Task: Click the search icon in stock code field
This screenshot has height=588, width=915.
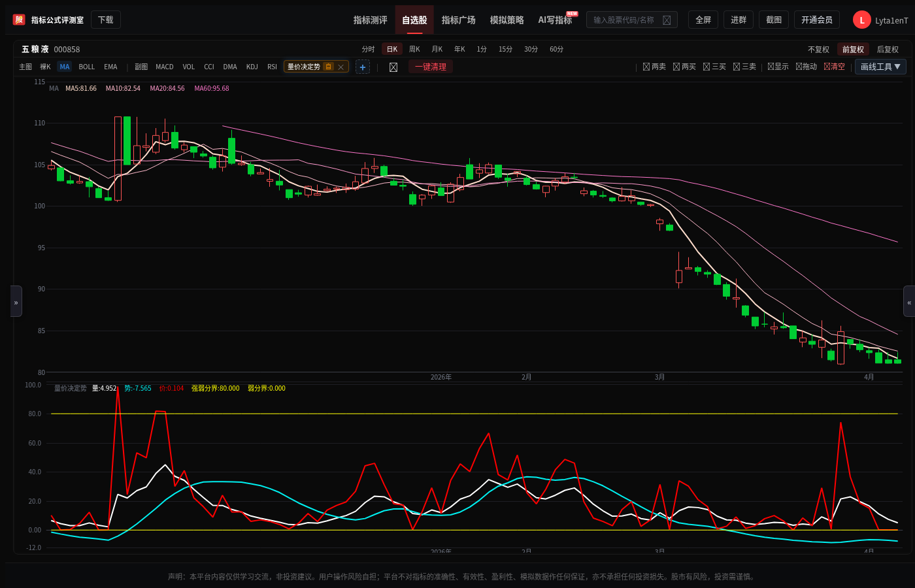Action: pyautogui.click(x=667, y=20)
